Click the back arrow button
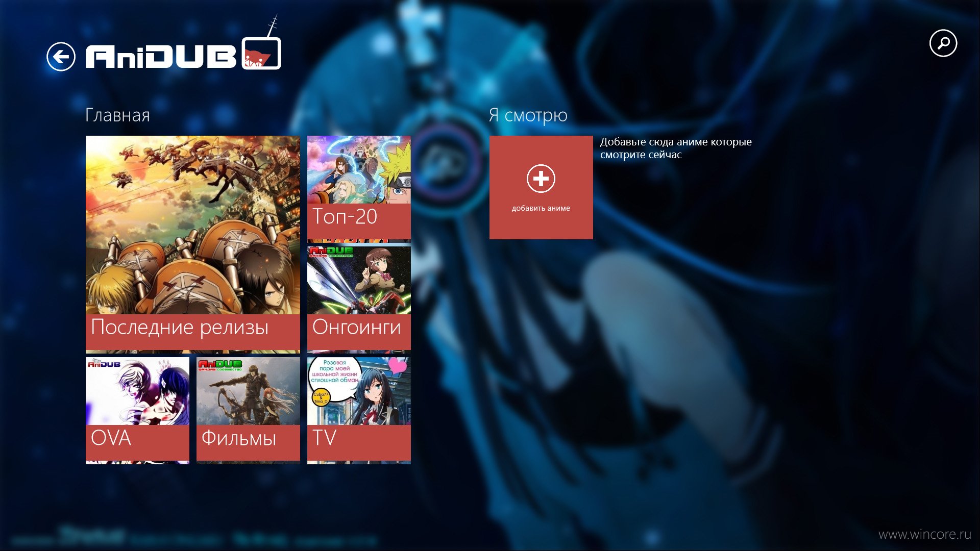The image size is (980, 551). tap(61, 57)
